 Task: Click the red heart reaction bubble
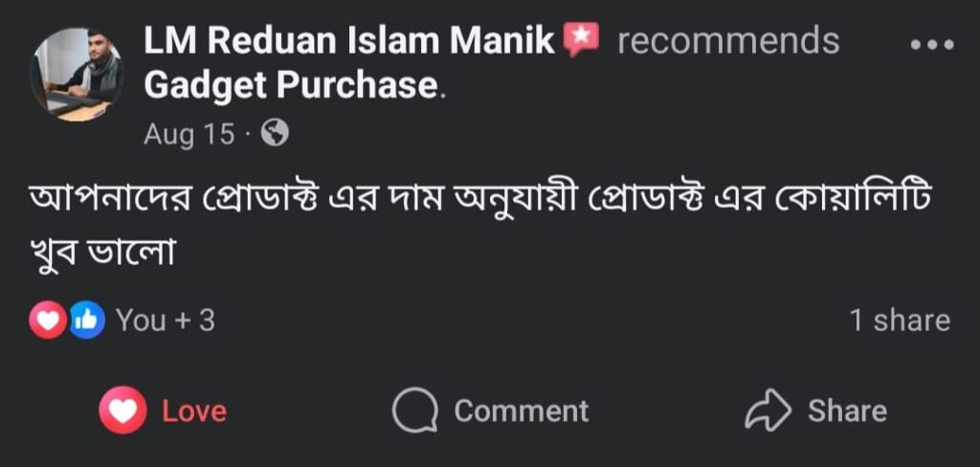(x=48, y=321)
